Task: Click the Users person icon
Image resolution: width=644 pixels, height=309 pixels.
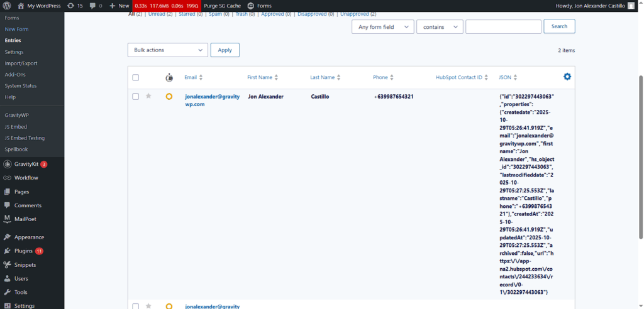Action: coord(7,279)
